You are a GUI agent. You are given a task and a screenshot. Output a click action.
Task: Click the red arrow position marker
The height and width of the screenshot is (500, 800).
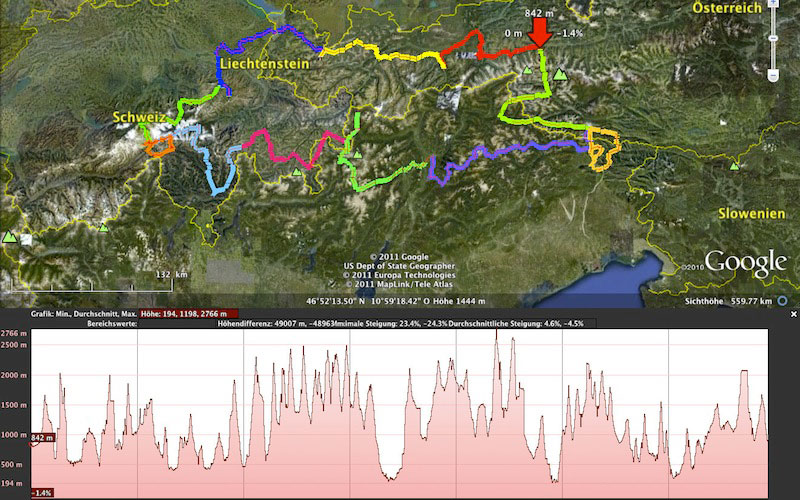coord(541,34)
